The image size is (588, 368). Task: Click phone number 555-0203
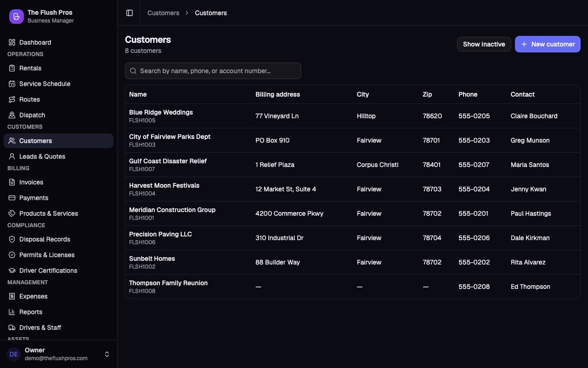tap(474, 140)
